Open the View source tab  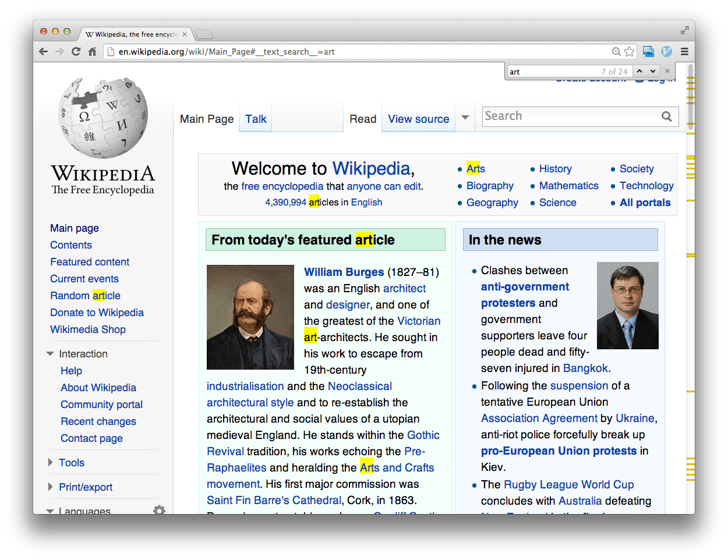pos(419,119)
